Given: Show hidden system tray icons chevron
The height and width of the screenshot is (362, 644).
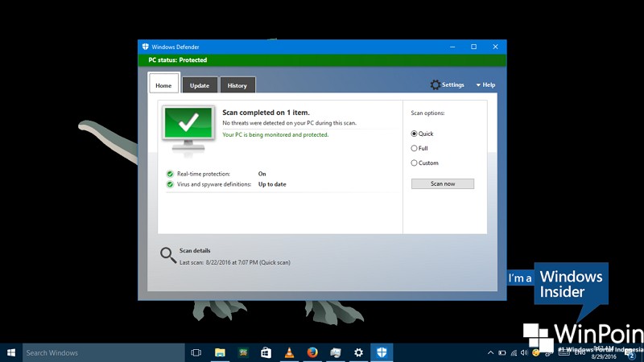Looking at the screenshot, I should click(x=490, y=352).
